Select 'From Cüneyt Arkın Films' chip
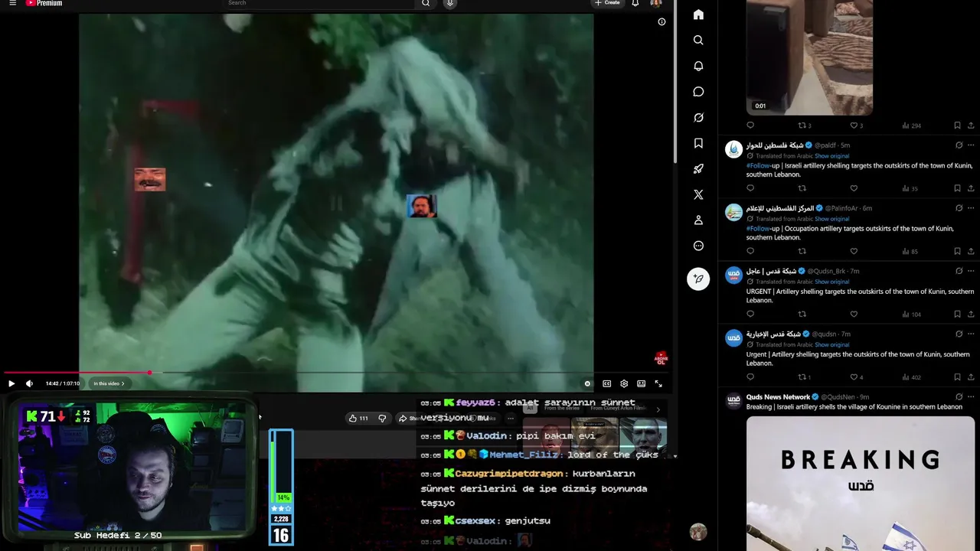The image size is (980, 551). pyautogui.click(x=619, y=409)
